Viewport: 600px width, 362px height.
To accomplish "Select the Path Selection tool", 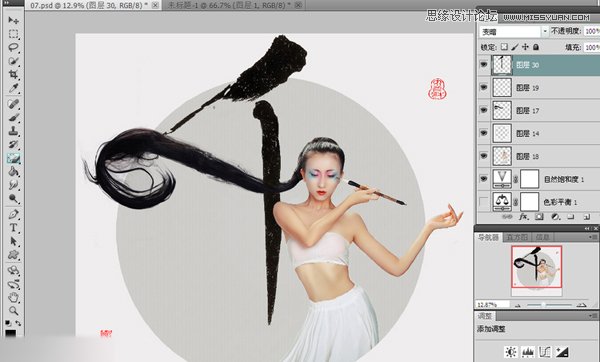I will tap(13, 241).
